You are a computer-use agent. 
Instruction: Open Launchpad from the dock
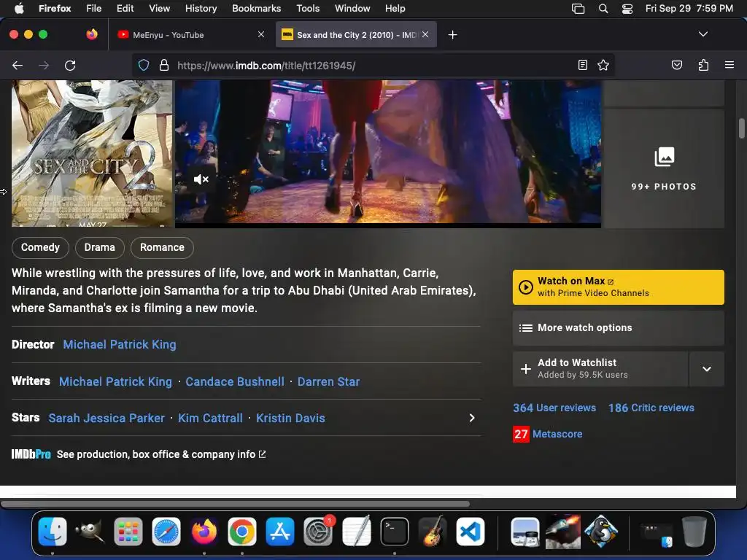[x=128, y=532]
